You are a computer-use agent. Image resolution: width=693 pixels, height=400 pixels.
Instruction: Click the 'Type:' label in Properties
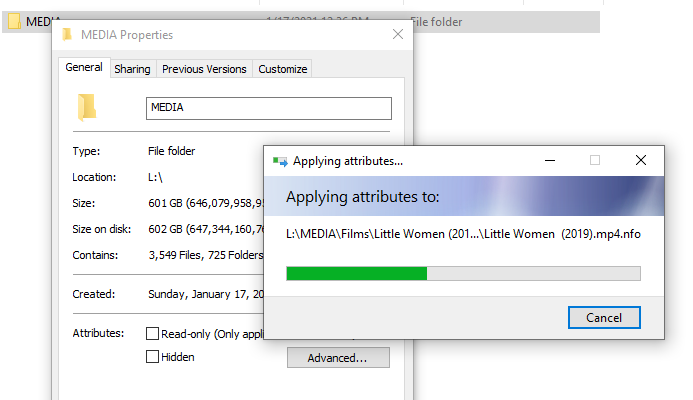[86, 151]
